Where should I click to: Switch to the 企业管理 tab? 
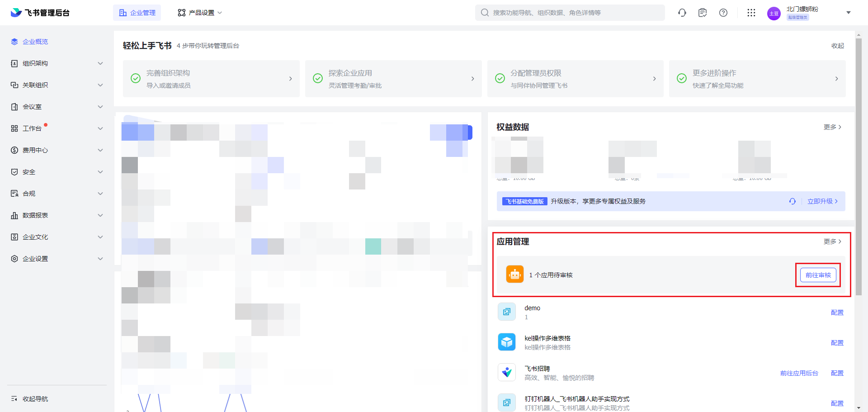(137, 13)
